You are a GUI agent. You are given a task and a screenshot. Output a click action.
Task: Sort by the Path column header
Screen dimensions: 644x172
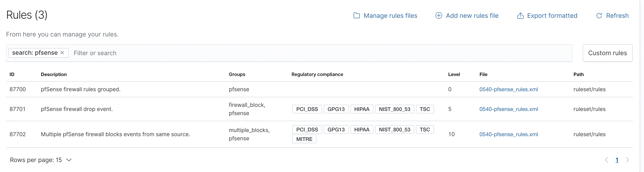coord(579,74)
